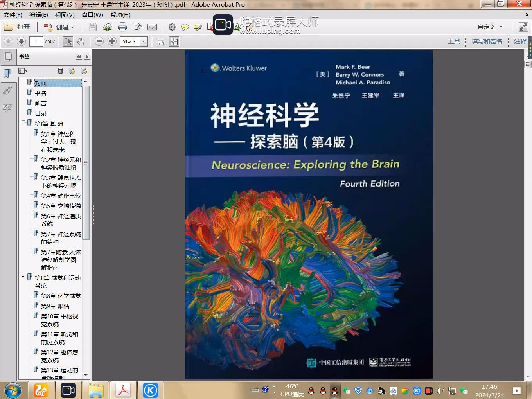Click the Open (打开) folder button
Viewport: 532px width, 399px height.
17,27
